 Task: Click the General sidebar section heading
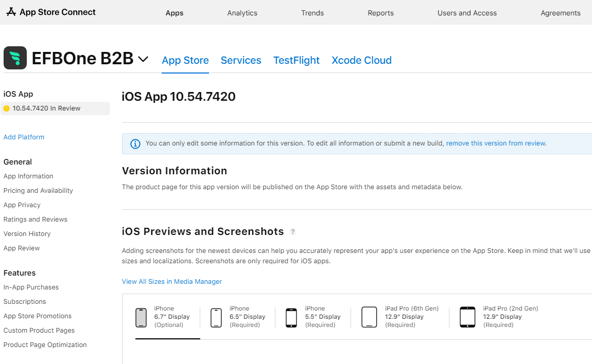tap(18, 162)
